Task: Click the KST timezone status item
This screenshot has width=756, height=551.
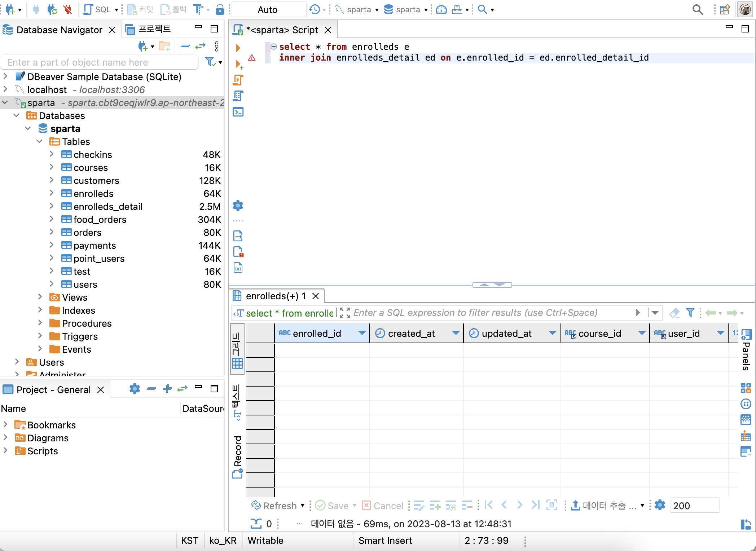Action: (190, 541)
